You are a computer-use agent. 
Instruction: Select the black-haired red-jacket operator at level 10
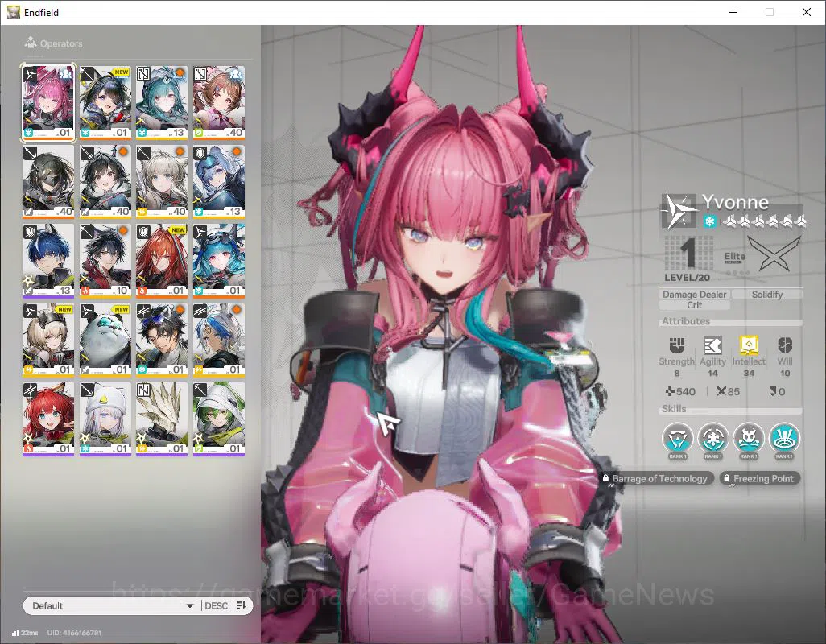click(105, 261)
